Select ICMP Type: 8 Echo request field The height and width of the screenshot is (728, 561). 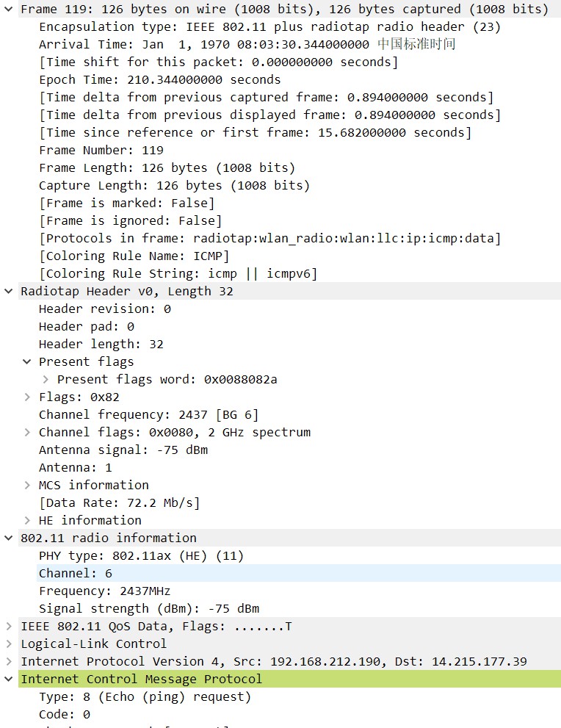(x=145, y=696)
